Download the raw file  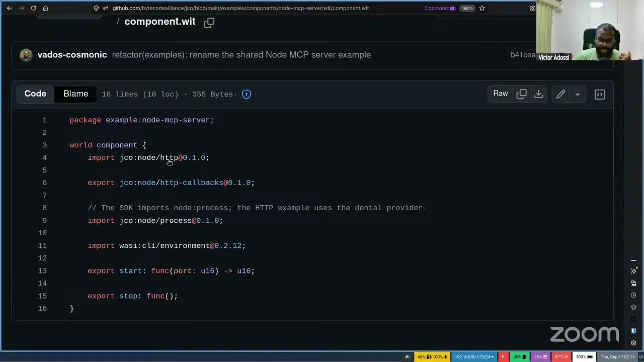pyautogui.click(x=538, y=94)
